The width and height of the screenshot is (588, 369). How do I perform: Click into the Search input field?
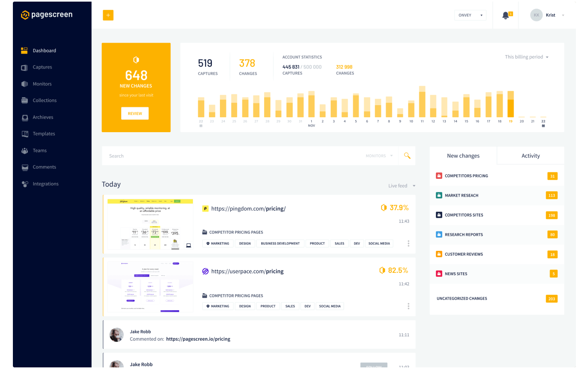click(234, 156)
